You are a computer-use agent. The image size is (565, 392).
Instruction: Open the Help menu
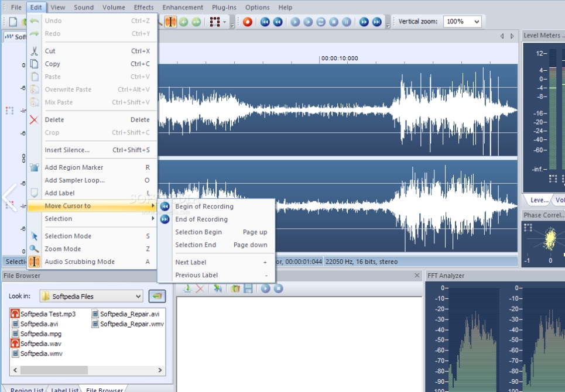pyautogui.click(x=285, y=7)
